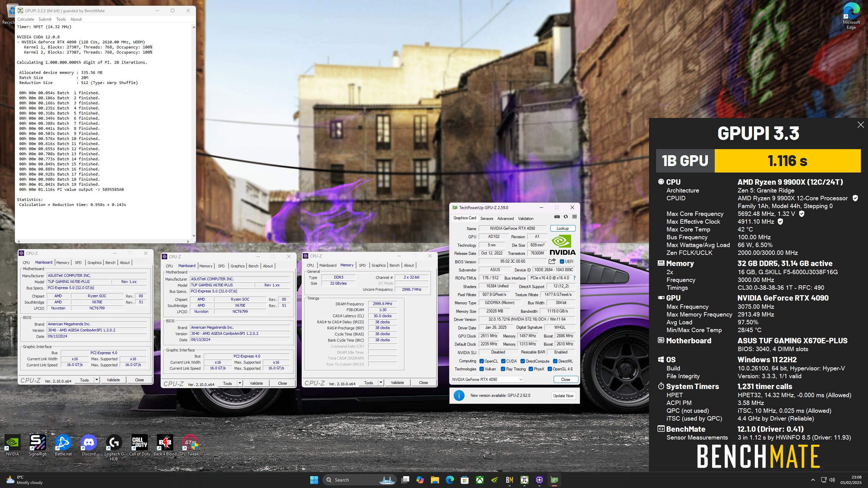Open the Submit menu in GPUPI
The image size is (868, 488).
45,19
